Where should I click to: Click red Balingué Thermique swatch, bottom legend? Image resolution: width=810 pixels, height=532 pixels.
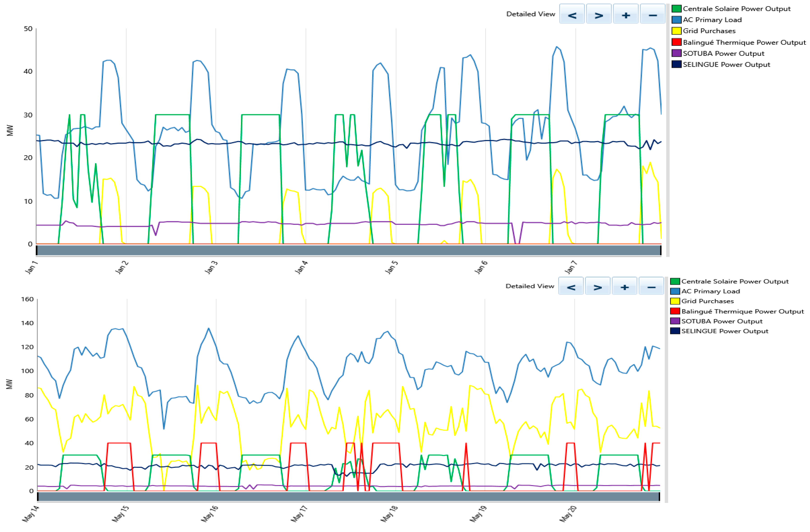(675, 311)
